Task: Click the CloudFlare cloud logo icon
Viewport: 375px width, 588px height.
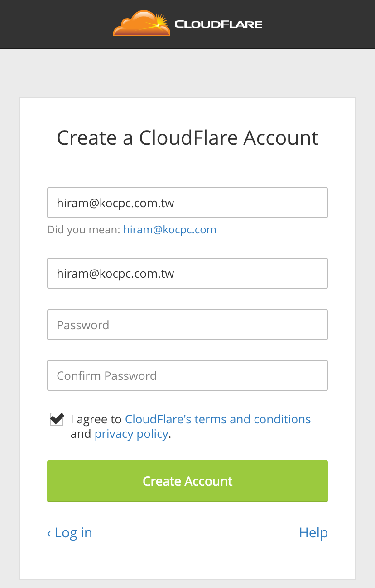Action: point(141,24)
